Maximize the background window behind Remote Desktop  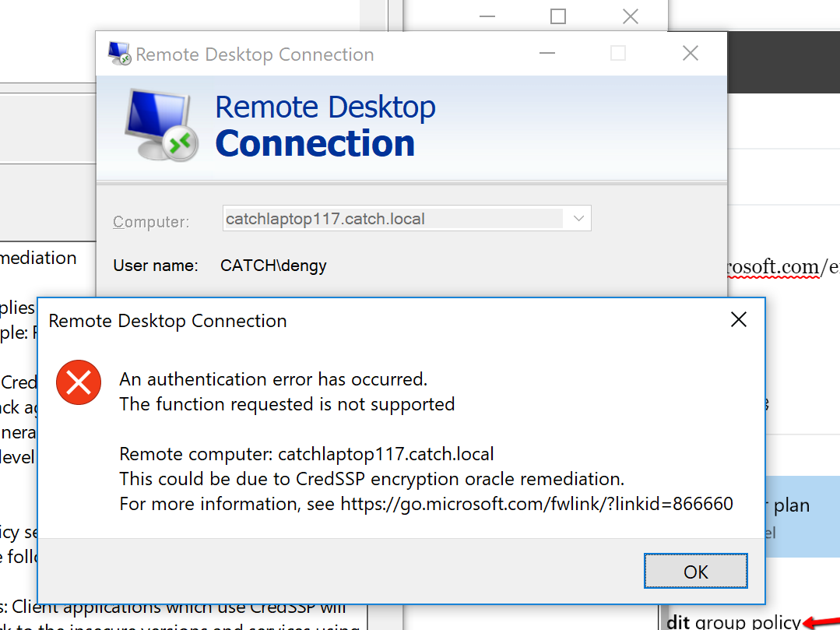(x=558, y=16)
